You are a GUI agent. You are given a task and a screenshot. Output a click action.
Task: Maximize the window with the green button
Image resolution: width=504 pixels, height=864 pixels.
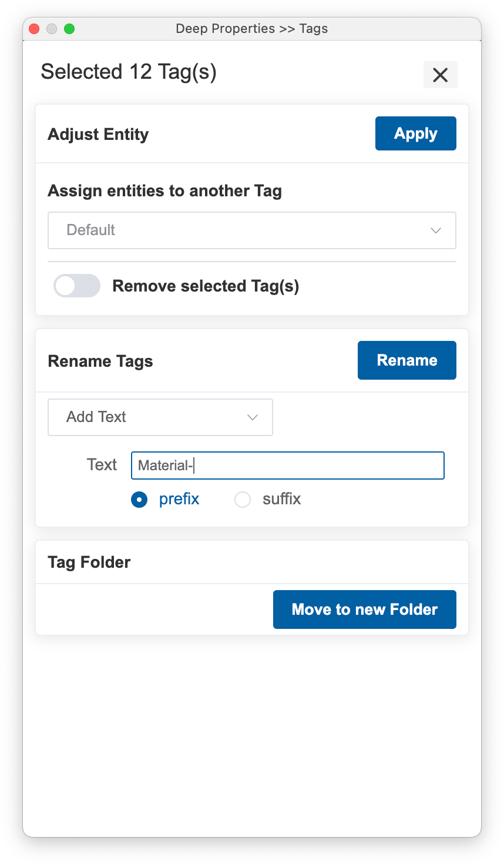[x=69, y=29]
